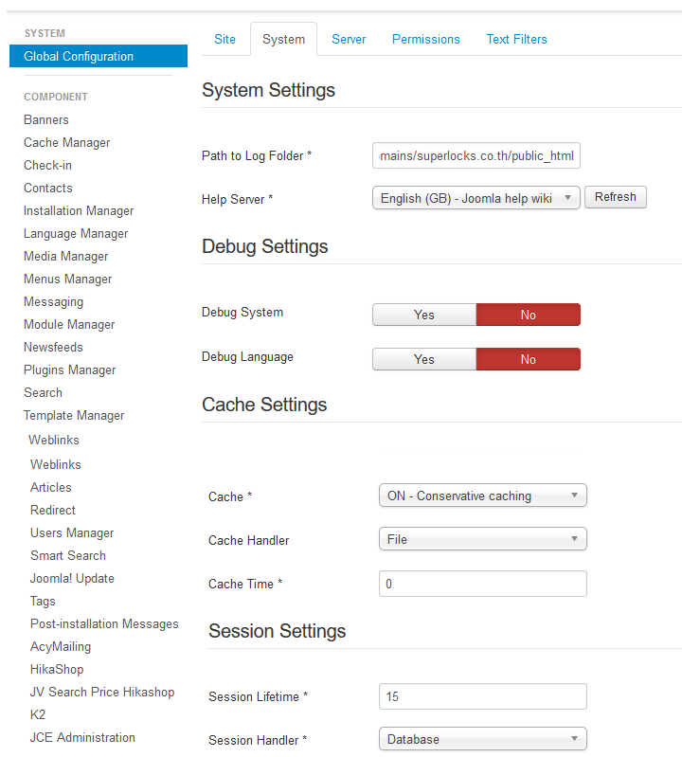Open the Help Server dropdown
Image resolution: width=700 pixels, height=757 pixels.
(x=476, y=198)
